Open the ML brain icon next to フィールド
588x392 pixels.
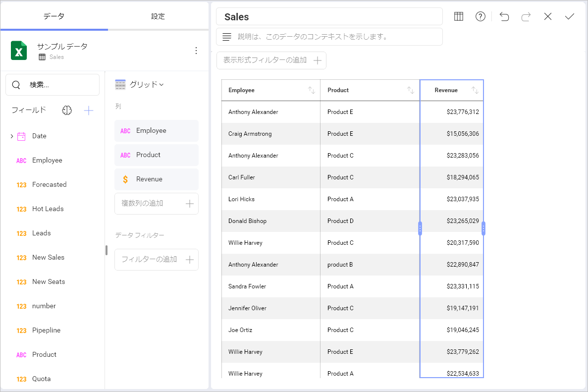(x=67, y=111)
